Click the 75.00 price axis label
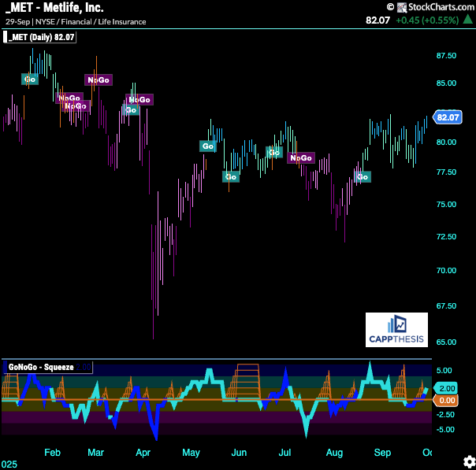Screen dimensions: 476x470 point(446,205)
